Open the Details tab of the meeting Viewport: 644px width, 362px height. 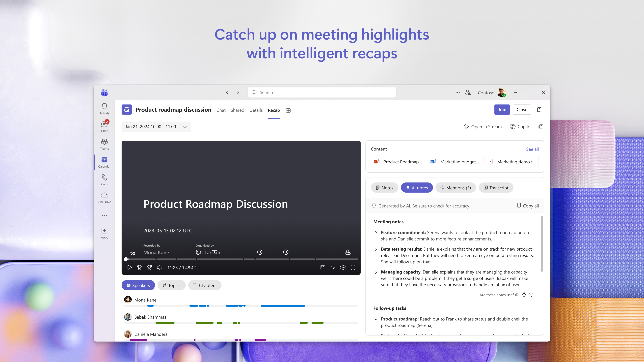(256, 110)
